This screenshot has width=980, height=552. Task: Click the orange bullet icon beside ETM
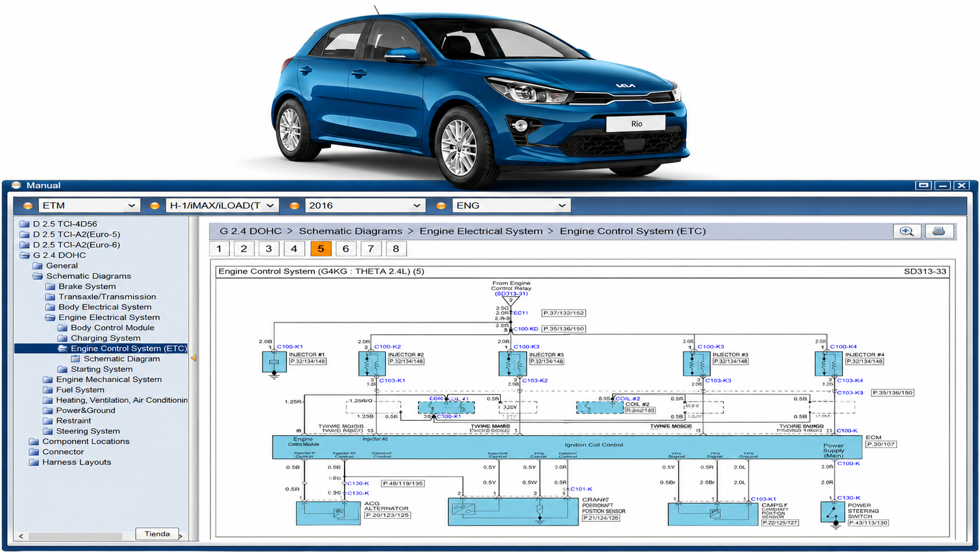pyautogui.click(x=28, y=206)
